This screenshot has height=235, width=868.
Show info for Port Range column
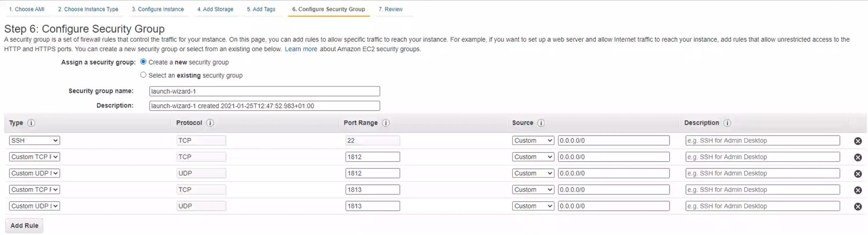coord(386,123)
